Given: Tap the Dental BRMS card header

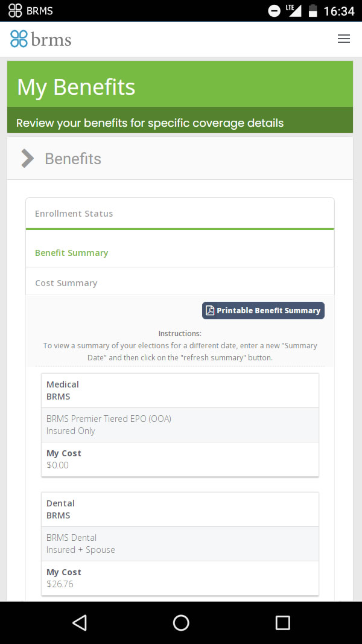Looking at the screenshot, I should coord(180,509).
